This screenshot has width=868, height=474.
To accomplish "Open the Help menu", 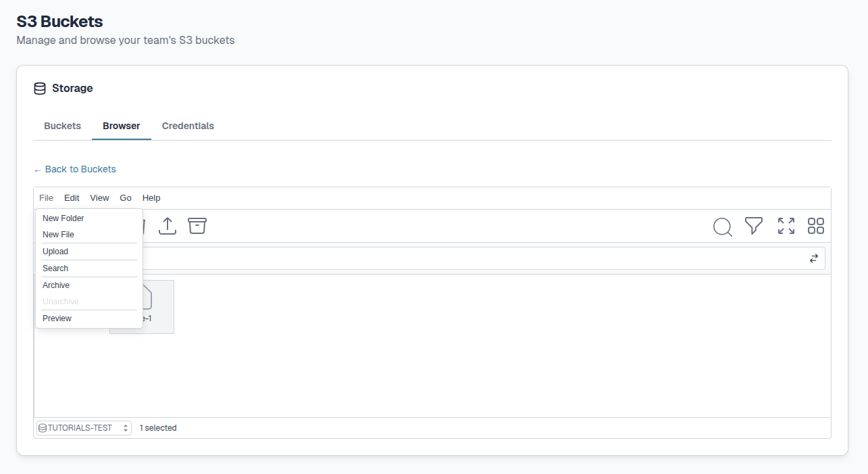I will coord(151,198).
